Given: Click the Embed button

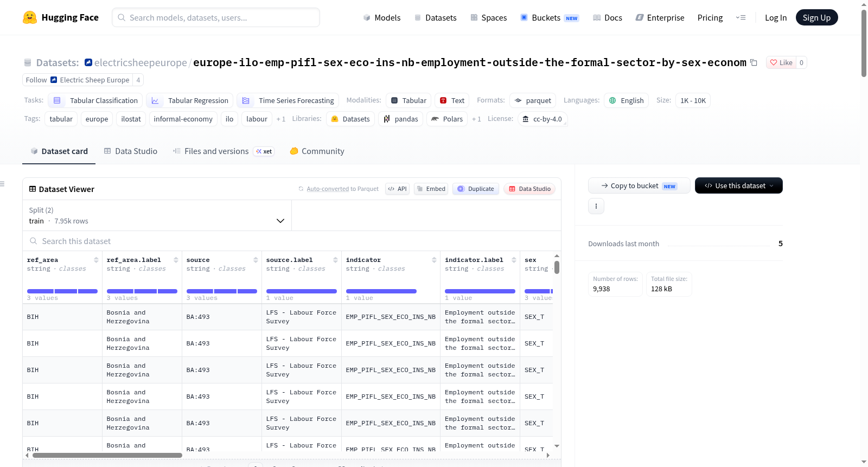Looking at the screenshot, I should [431, 189].
